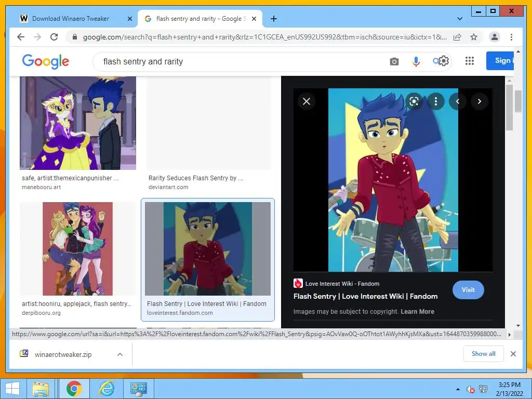Go to the Google homepage logo
Viewport: 532px width, 399px height.
pyautogui.click(x=46, y=61)
